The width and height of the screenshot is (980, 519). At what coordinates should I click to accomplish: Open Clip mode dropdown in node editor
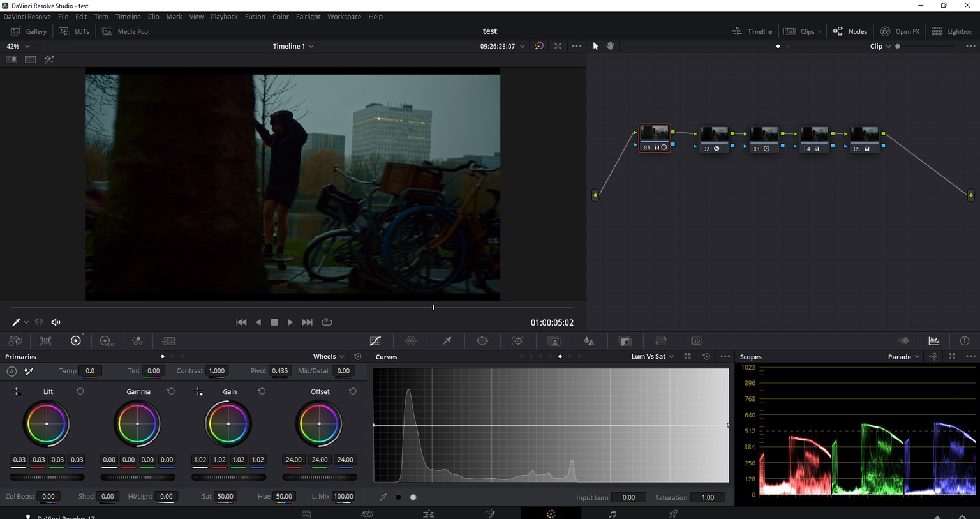click(880, 46)
